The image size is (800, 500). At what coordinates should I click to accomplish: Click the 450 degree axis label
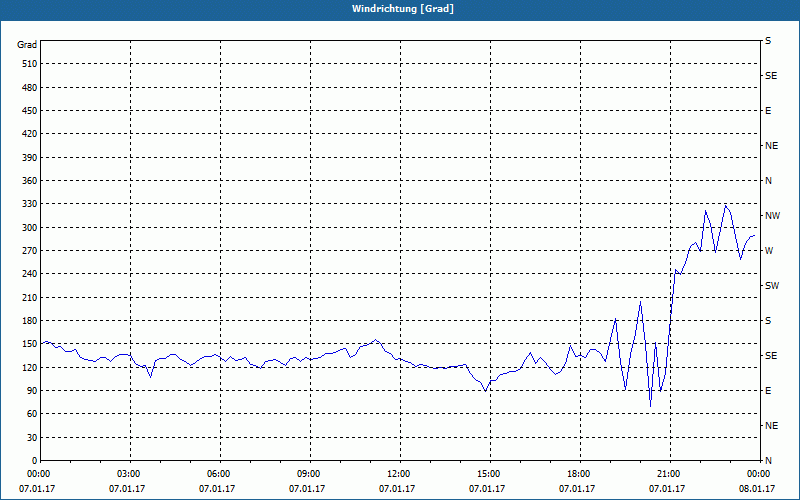(30, 111)
